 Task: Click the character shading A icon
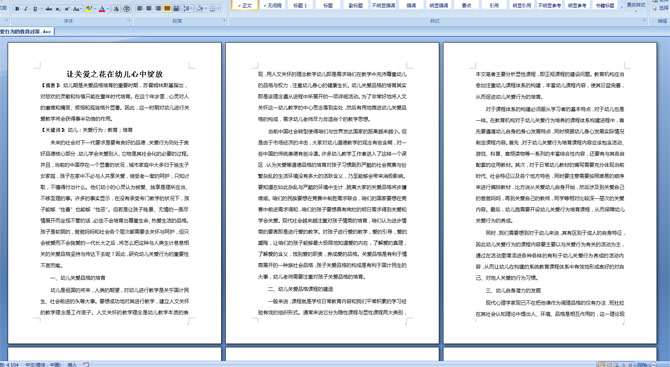point(116,9)
